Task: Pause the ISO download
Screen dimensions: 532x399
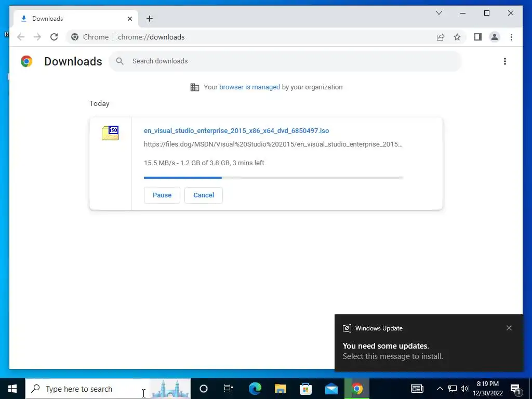Action: pyautogui.click(x=162, y=195)
